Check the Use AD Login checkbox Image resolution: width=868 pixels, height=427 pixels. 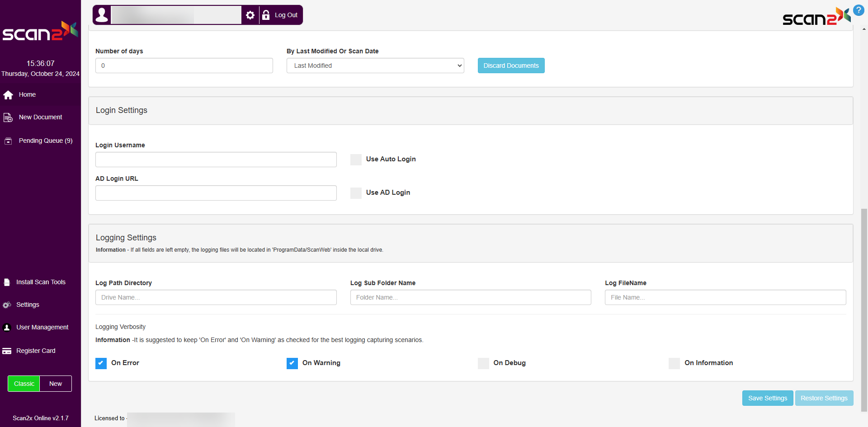pyautogui.click(x=356, y=193)
